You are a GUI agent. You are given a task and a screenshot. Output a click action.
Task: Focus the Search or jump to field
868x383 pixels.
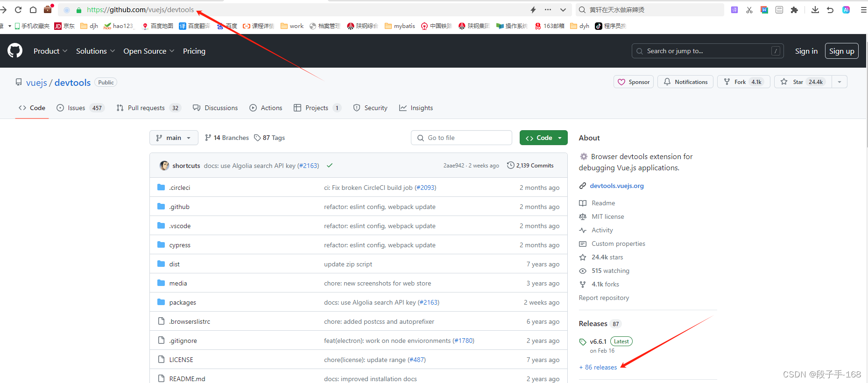pyautogui.click(x=707, y=51)
